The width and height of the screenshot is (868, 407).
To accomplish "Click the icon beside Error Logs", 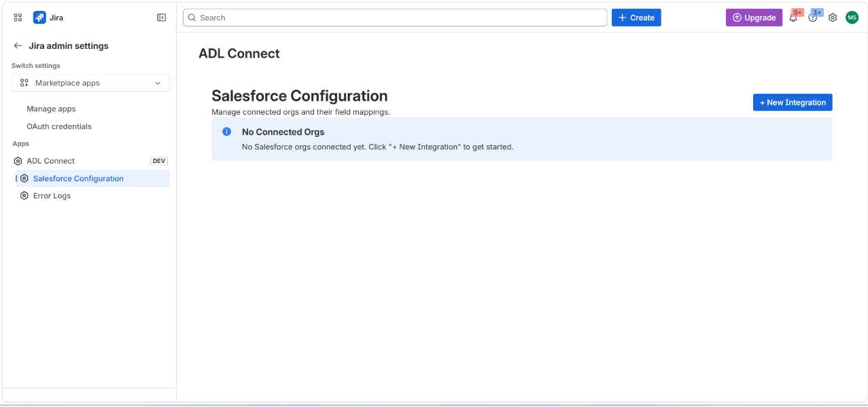I will tap(24, 196).
